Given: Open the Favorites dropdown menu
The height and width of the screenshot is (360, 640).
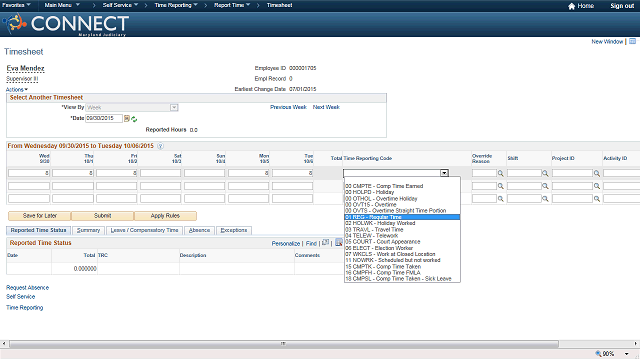Looking at the screenshot, I should 16,5.
